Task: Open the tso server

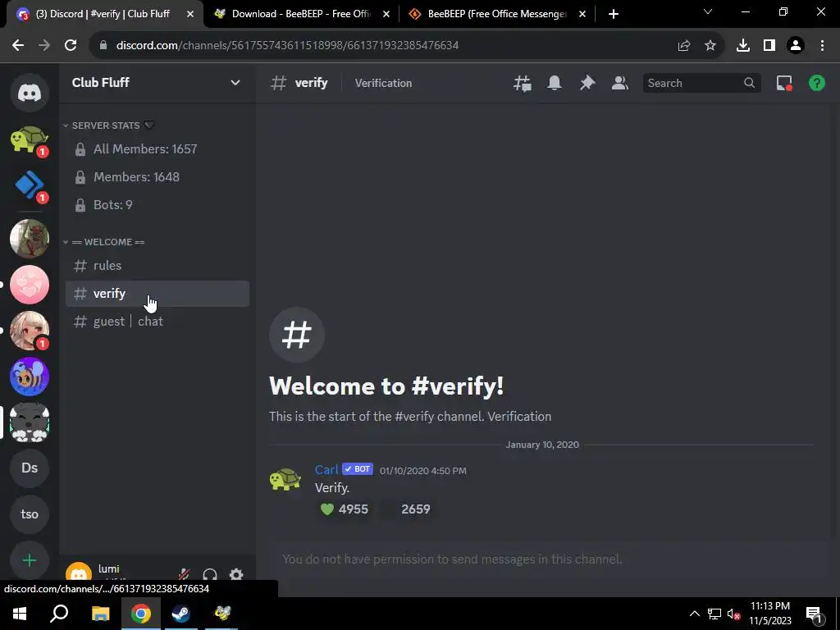Action: pyautogui.click(x=30, y=514)
